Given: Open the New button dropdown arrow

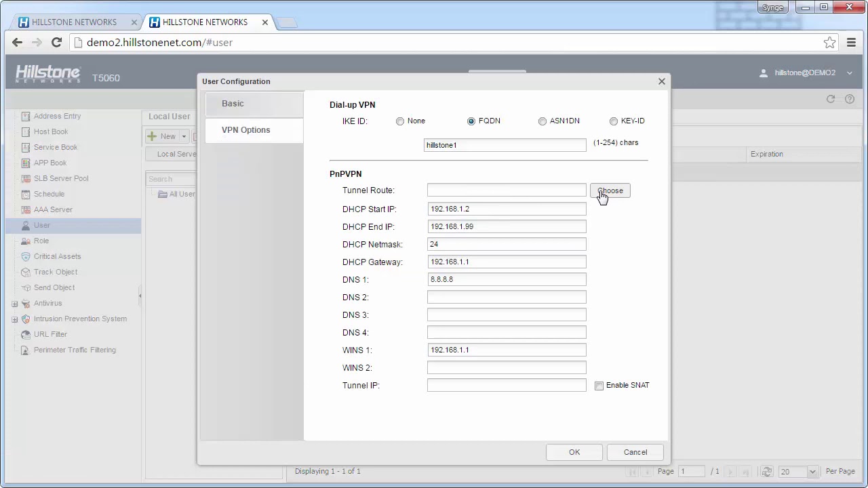Looking at the screenshot, I should coord(184,136).
